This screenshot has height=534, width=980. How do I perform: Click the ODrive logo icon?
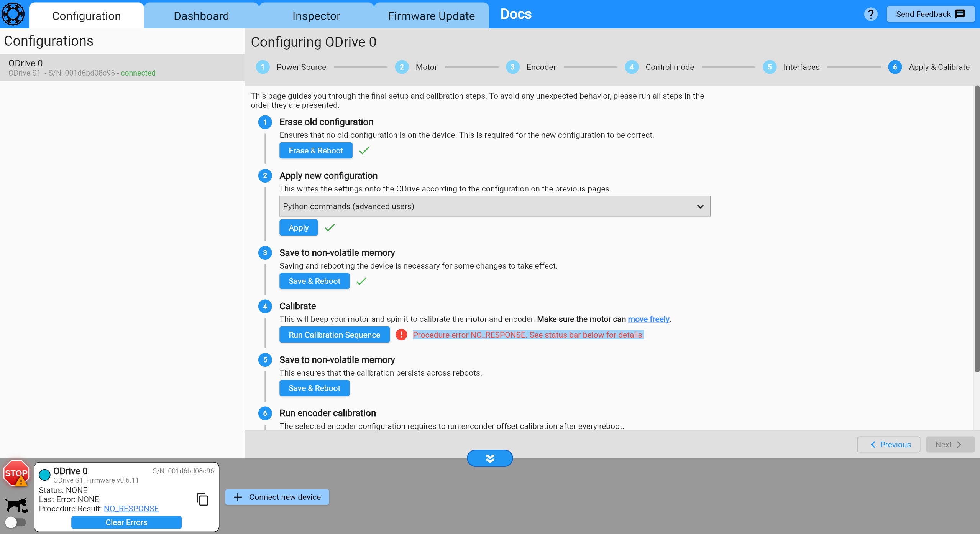pyautogui.click(x=13, y=14)
